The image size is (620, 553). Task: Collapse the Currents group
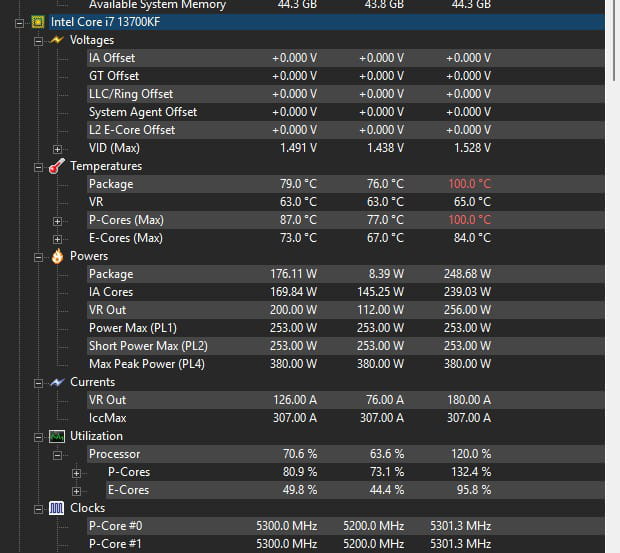pyautogui.click(x=38, y=383)
